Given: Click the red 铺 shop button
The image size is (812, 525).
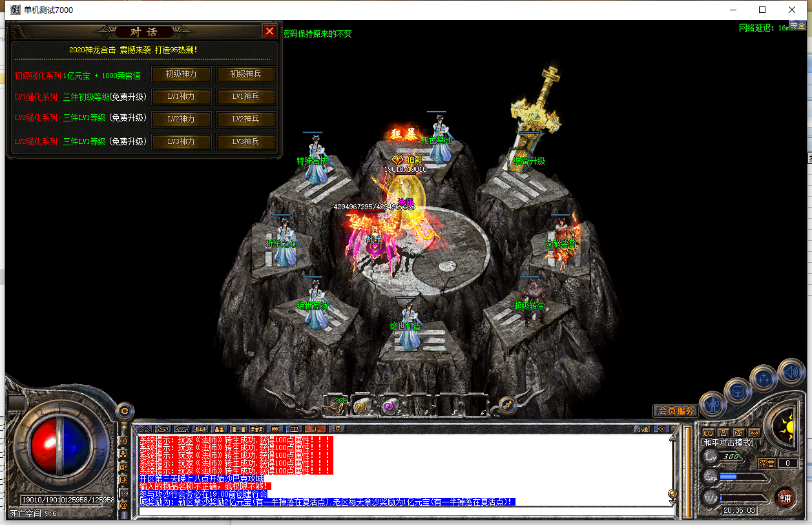Looking at the screenshot, I should [785, 498].
